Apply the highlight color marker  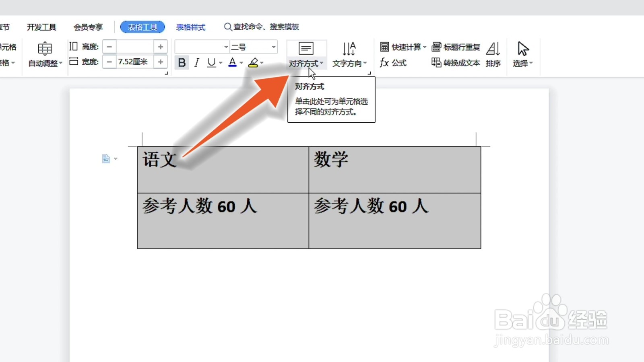(x=253, y=63)
